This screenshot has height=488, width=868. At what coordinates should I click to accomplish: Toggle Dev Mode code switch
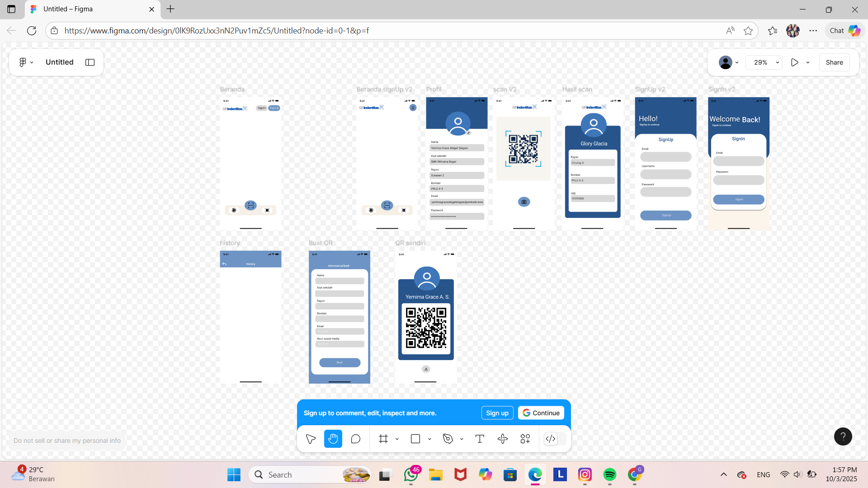tap(551, 439)
